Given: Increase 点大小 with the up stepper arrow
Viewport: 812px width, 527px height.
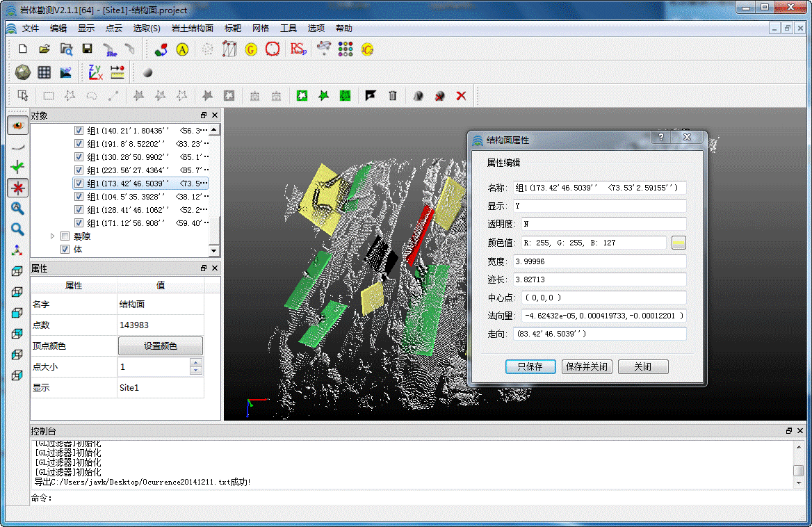Looking at the screenshot, I should coord(196,362).
